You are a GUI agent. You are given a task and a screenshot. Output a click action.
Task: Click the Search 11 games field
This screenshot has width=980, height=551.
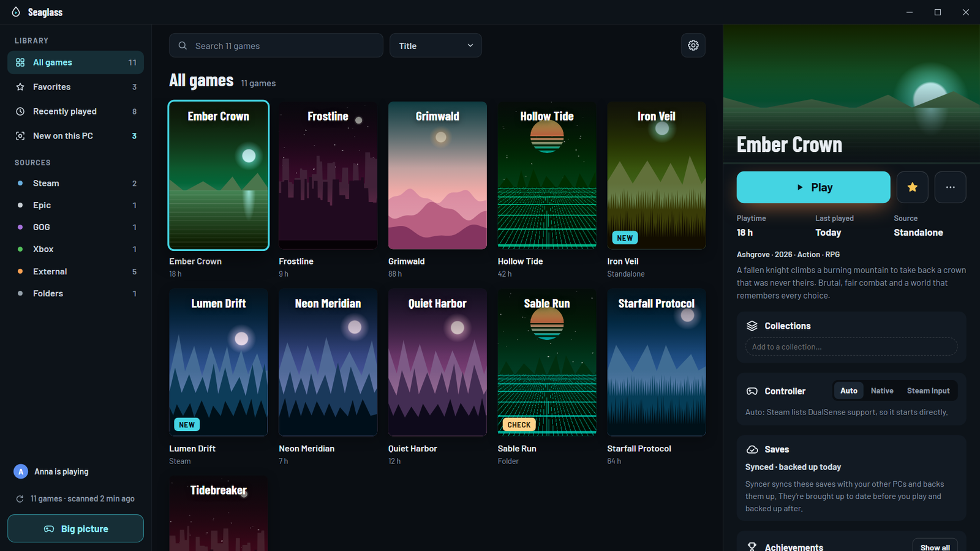pos(276,45)
